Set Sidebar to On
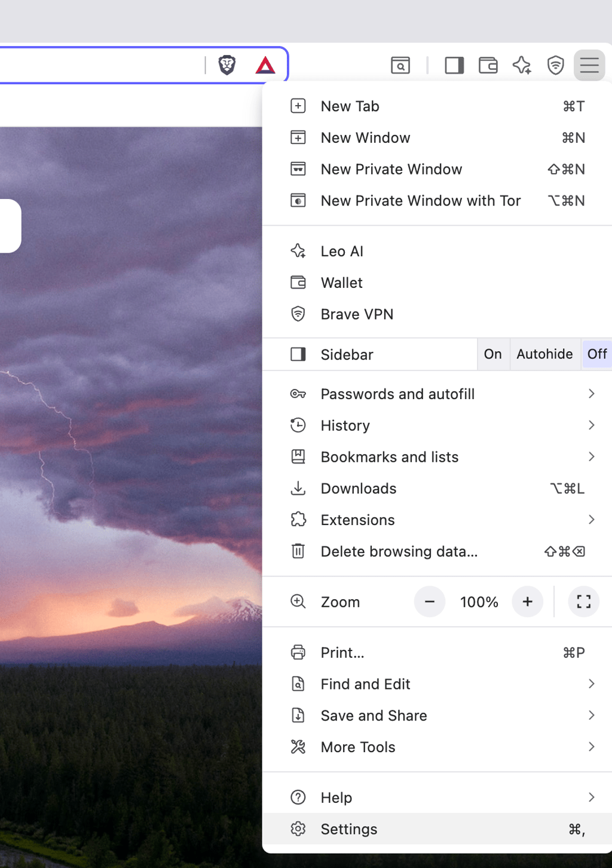 [x=493, y=354]
